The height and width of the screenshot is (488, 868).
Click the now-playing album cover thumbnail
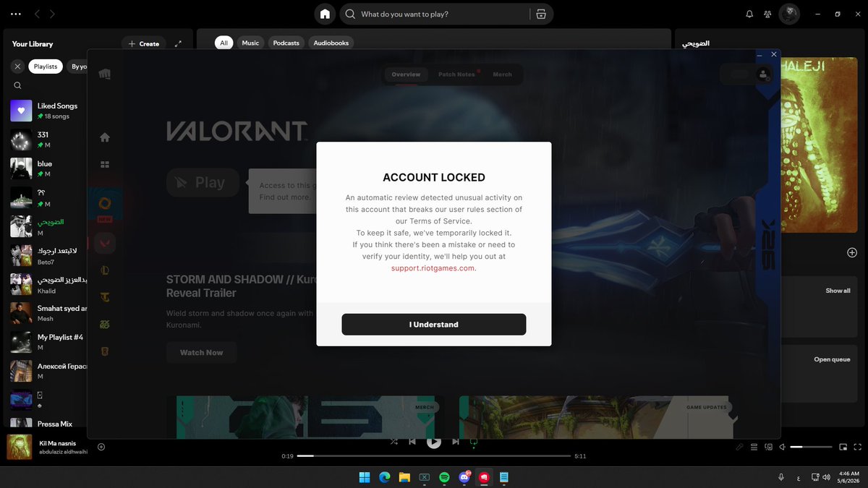(x=20, y=447)
